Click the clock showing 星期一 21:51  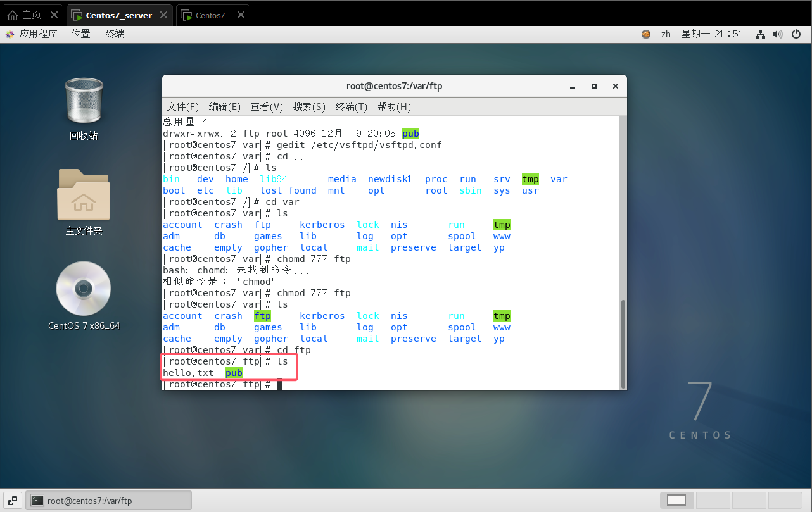[711, 34]
